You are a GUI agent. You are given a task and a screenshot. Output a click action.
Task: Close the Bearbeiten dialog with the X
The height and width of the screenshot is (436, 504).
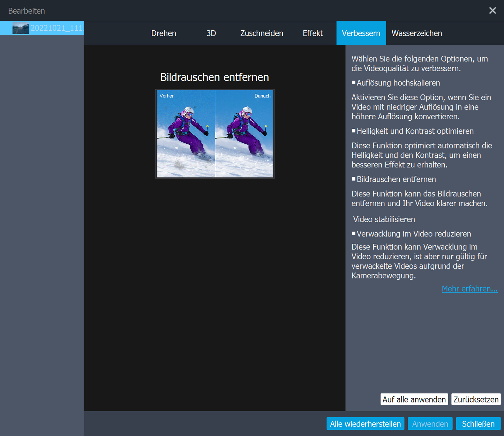click(x=492, y=10)
